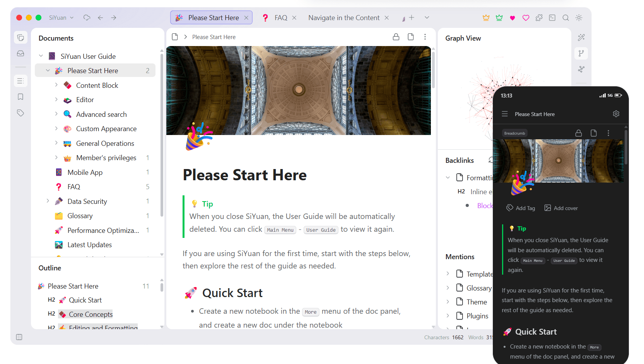Viewport: 644px width, 364px height.
Task: Collapse the SiYuan User Guide notebook
Action: click(41, 56)
